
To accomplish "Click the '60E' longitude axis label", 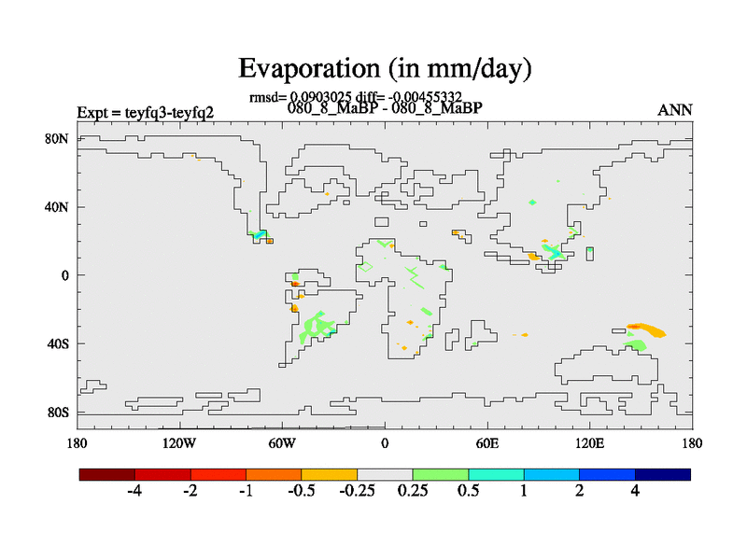I will pyautogui.click(x=487, y=442).
